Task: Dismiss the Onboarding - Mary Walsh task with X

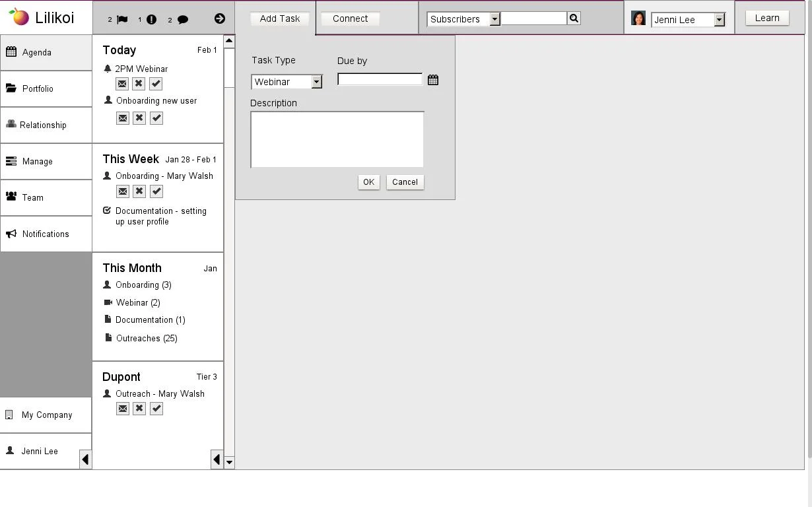Action: [x=139, y=191]
